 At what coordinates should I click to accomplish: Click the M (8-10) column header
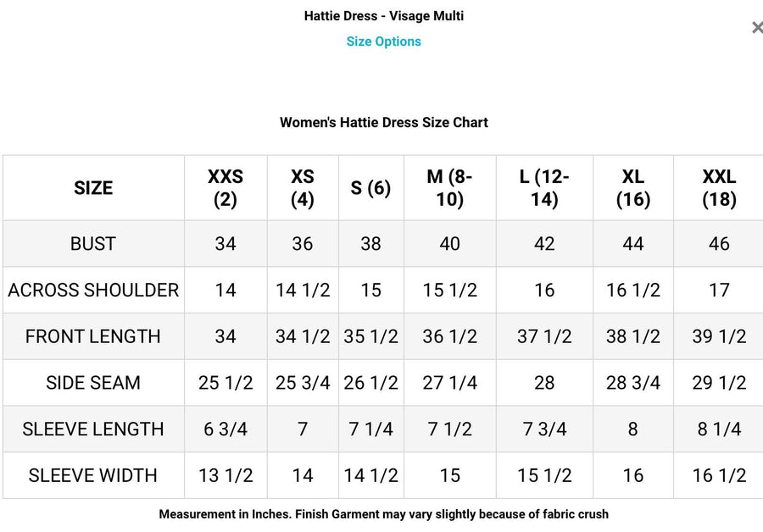449,188
